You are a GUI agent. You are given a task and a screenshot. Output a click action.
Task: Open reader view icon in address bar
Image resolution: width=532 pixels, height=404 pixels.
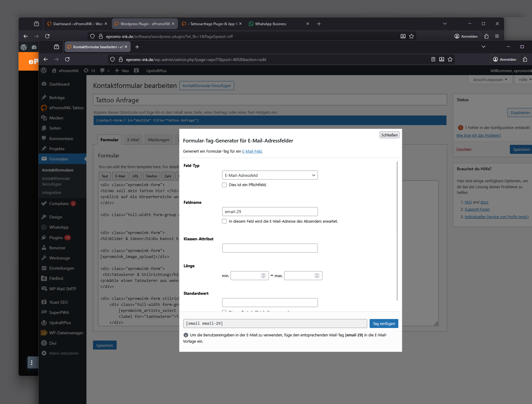click(x=433, y=59)
